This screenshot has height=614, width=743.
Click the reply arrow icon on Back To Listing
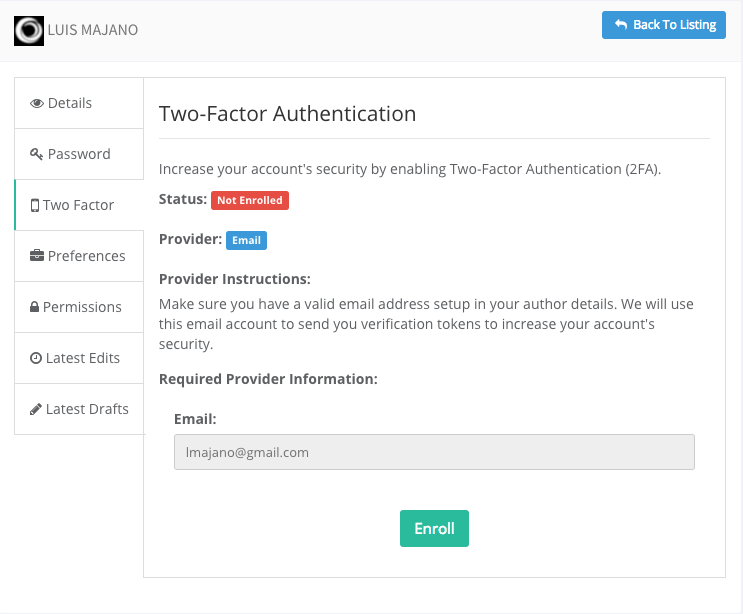pos(621,24)
